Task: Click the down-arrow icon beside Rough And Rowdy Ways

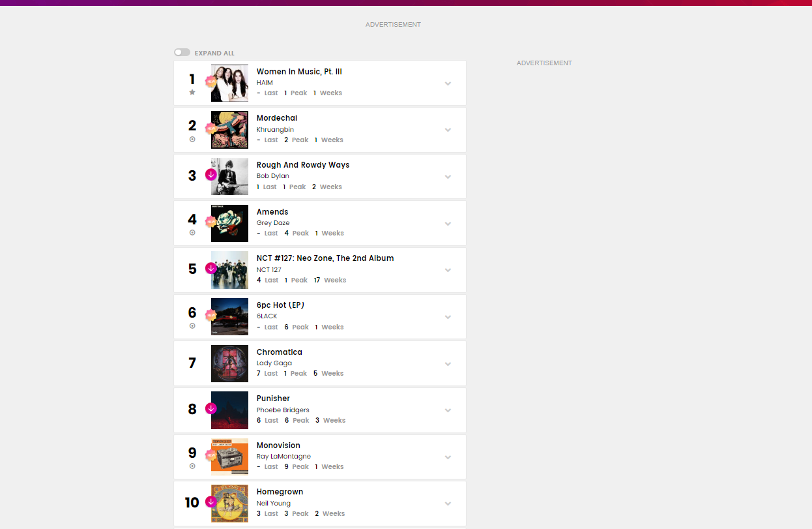Action: click(x=210, y=175)
